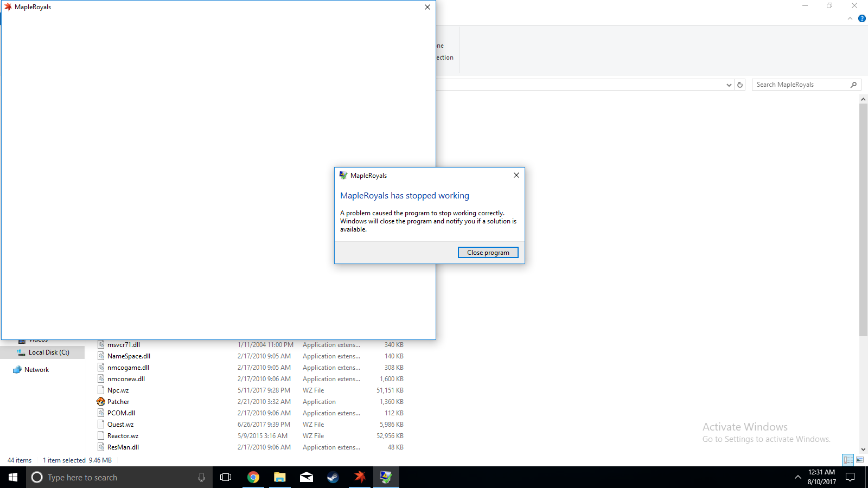This screenshot has height=488, width=868.
Task: Open Steam from the taskbar
Action: pyautogui.click(x=333, y=477)
